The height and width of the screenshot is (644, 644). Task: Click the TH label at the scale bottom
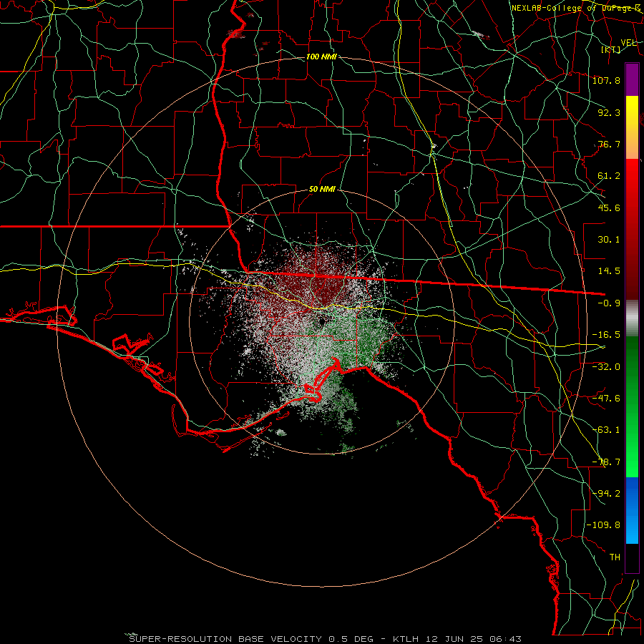pos(615,557)
